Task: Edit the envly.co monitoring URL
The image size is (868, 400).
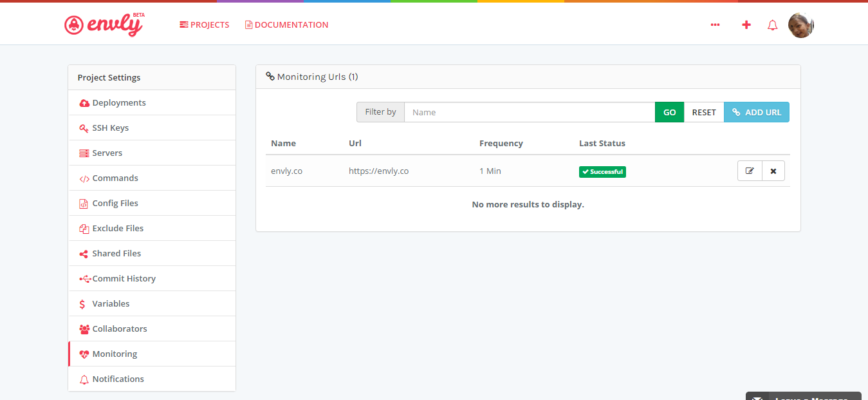Action: (x=750, y=171)
